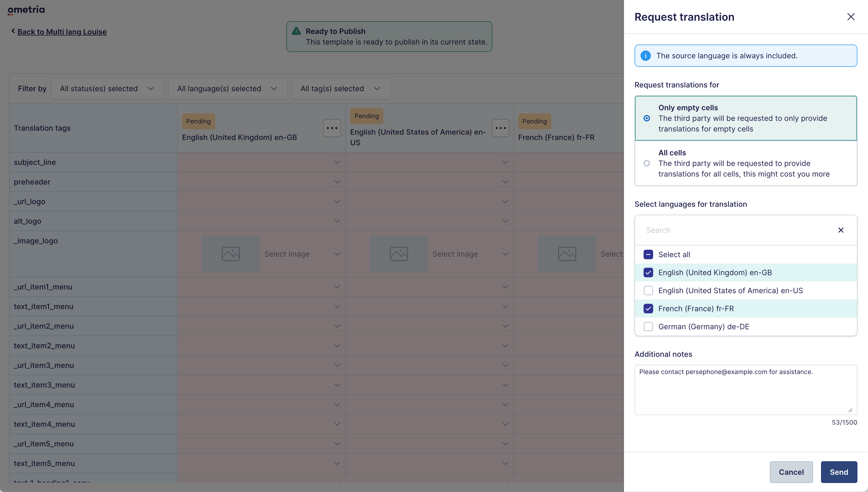Expand the _url_item2_menu en-US cell
Viewport: 868px width, 492px height.
(x=505, y=326)
